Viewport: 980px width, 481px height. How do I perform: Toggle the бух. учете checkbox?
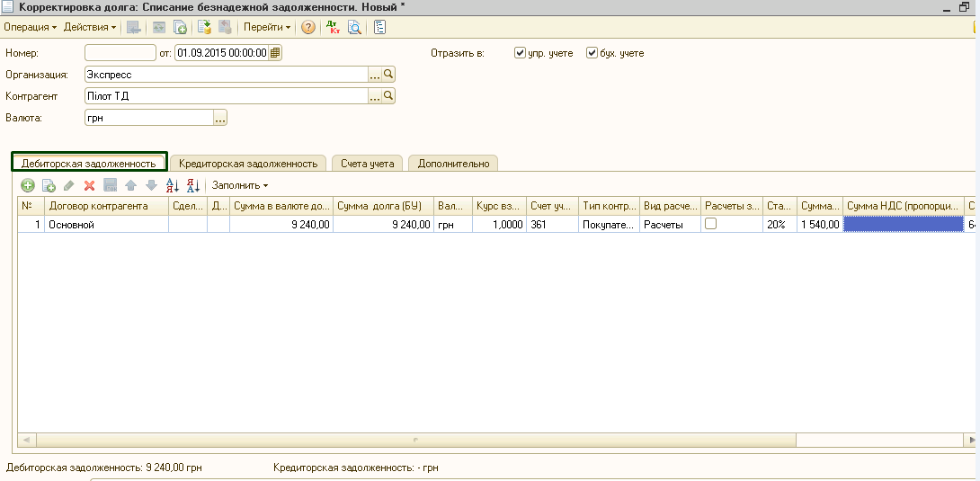tap(592, 53)
